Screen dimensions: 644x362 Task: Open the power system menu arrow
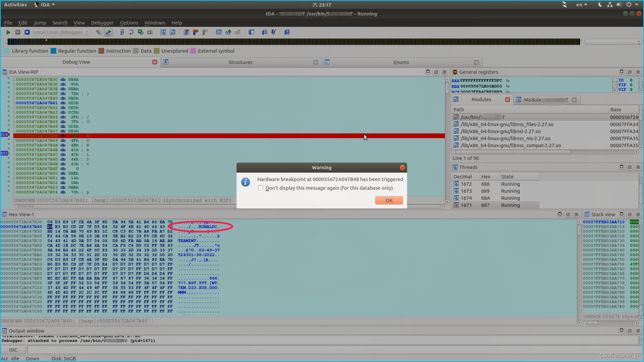637,5
